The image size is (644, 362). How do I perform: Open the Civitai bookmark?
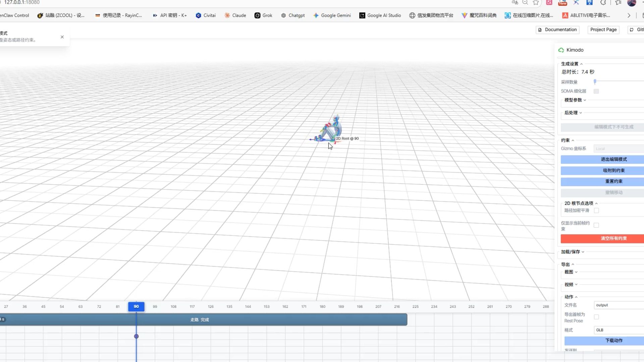[x=206, y=15]
